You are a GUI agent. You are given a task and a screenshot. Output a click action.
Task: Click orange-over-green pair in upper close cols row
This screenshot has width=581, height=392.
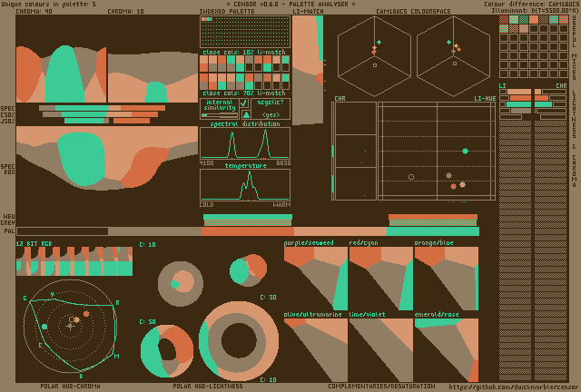[267, 64]
